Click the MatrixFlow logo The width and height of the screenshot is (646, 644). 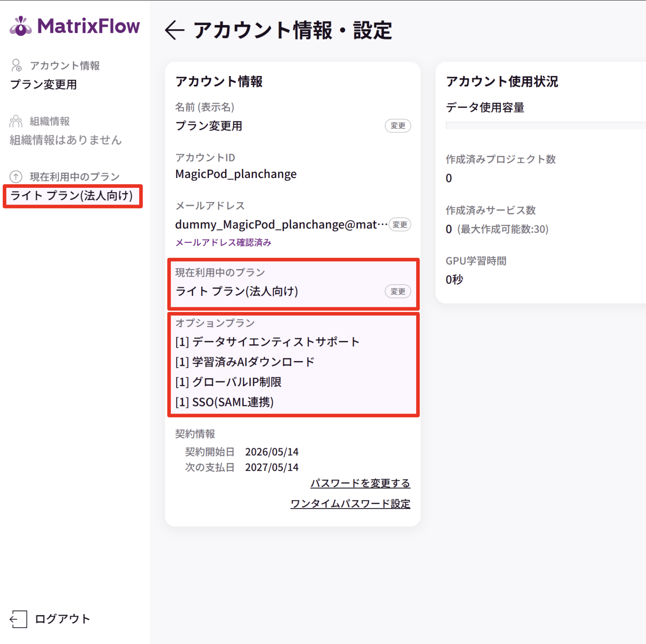click(75, 26)
